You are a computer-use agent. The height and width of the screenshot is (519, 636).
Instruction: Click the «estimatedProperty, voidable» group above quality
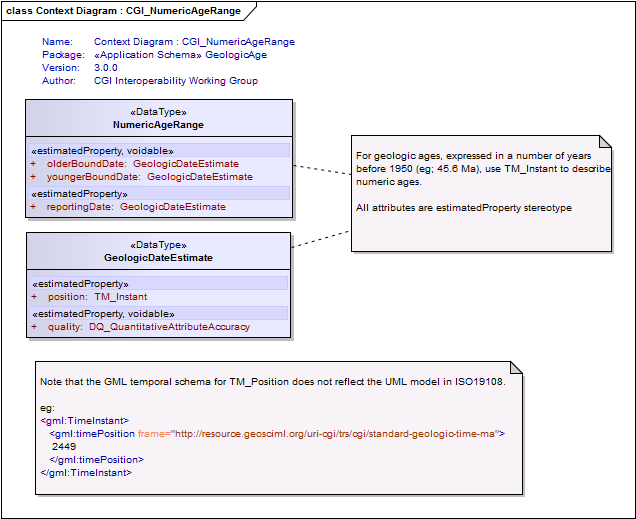pyautogui.click(x=159, y=313)
